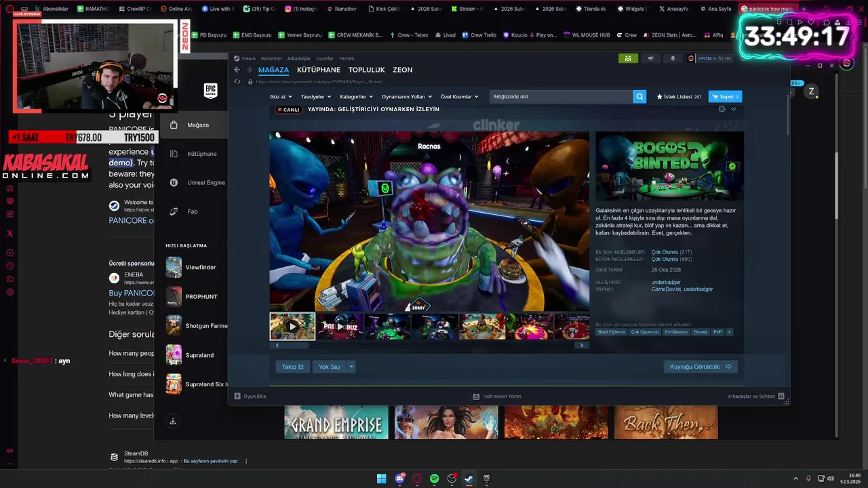The height and width of the screenshot is (488, 868).
Task: Collapse the live broadcast chevron
Action: click(734, 109)
